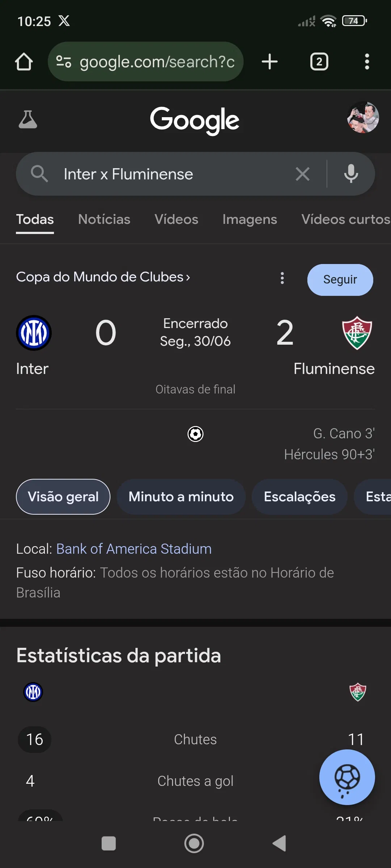Tap the Inter club crest
The width and height of the screenshot is (391, 868).
click(x=34, y=333)
